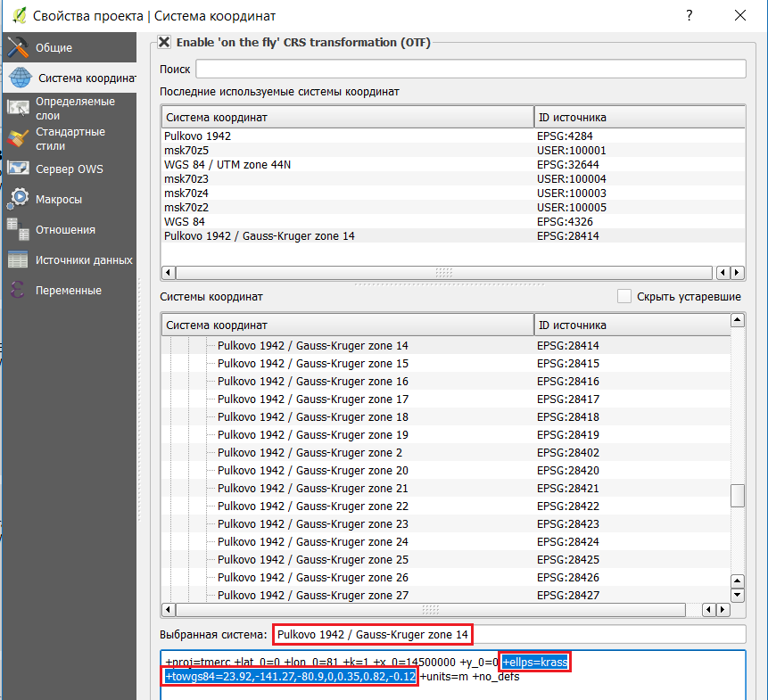The image size is (768, 700).
Task: Select Gauss-Kruger zone 15 in tree
Action: pos(446,363)
